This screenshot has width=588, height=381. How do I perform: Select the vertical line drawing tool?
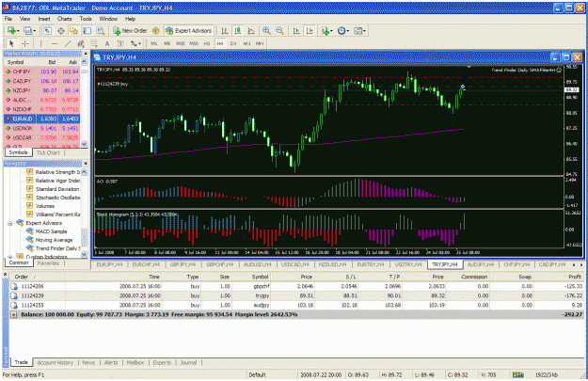coord(40,43)
